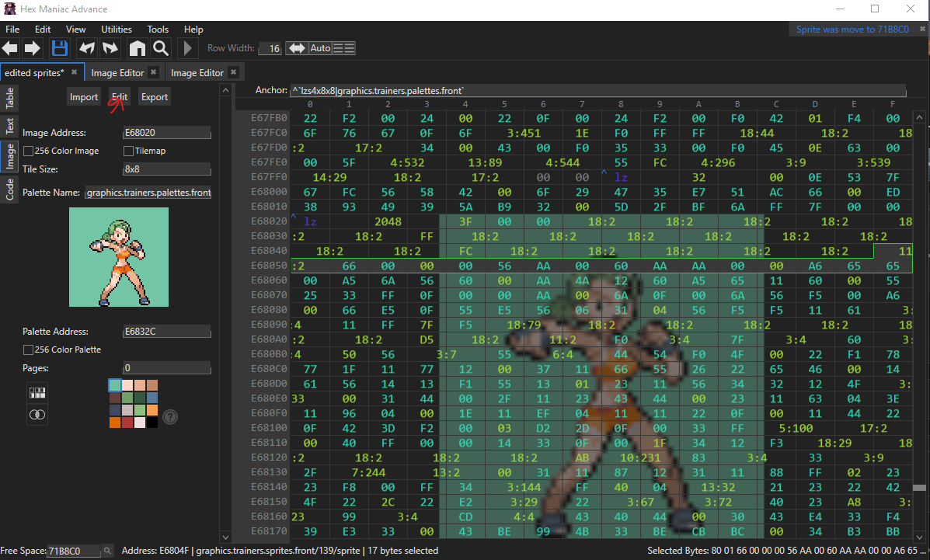
Task: Click the side panel scroll down arrow
Action: click(225, 537)
